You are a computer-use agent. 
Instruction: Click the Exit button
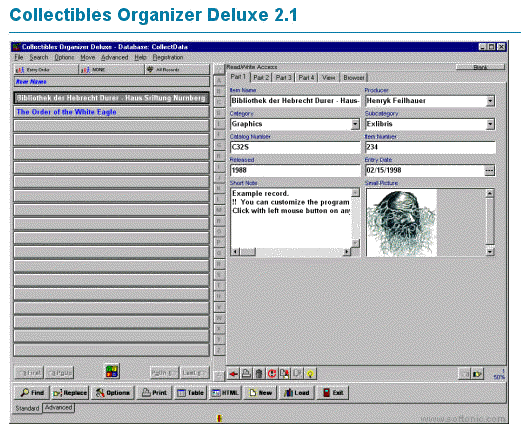[333, 393]
